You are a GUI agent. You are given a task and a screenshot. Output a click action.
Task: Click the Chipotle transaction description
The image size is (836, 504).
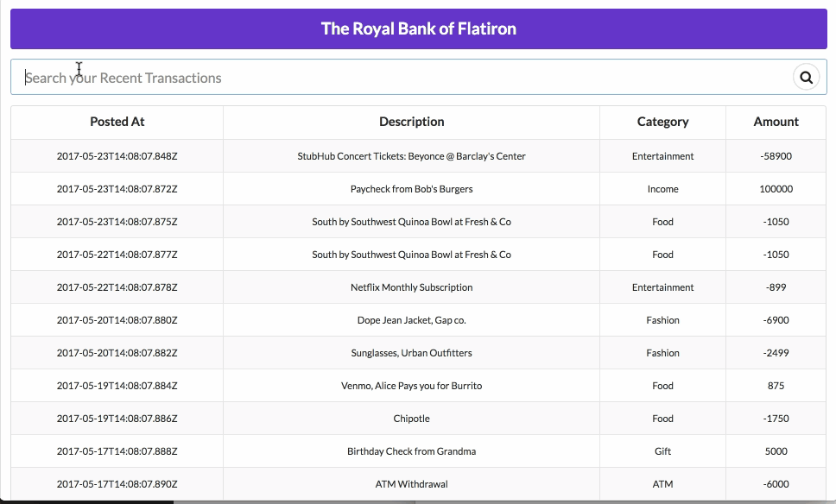click(411, 419)
